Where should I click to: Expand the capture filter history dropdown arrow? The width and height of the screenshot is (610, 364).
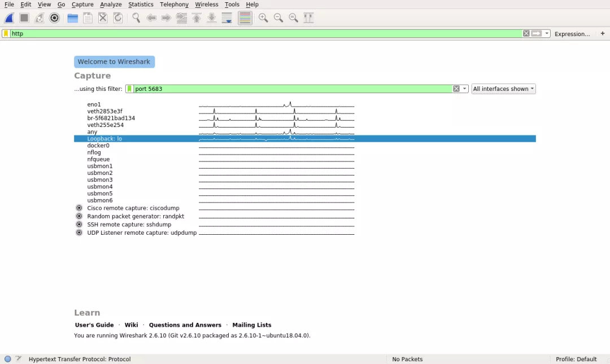click(x=464, y=89)
